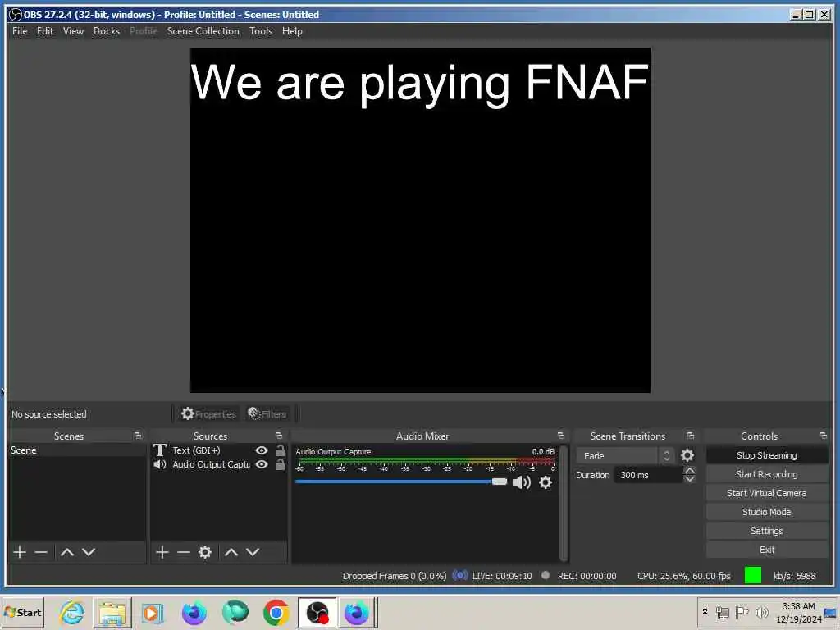Open OBS Settings from Controls
Viewport: 840px width, 630px height.
pyautogui.click(x=767, y=531)
